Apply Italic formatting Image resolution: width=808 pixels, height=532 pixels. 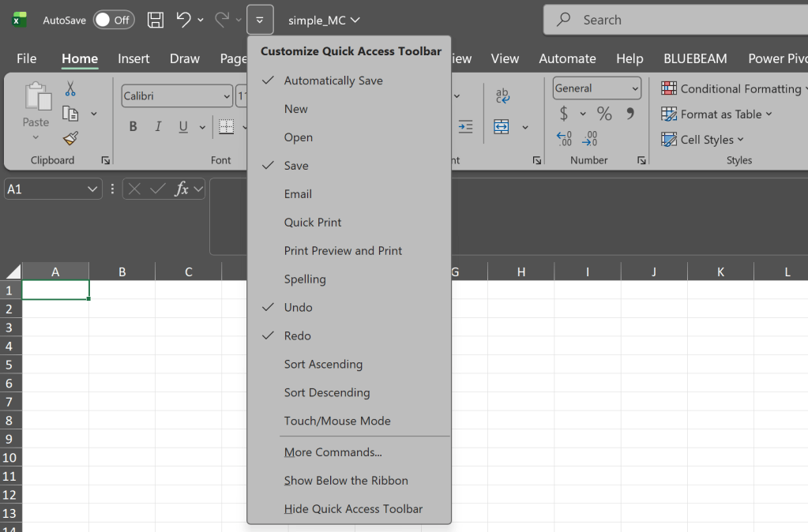tap(158, 127)
